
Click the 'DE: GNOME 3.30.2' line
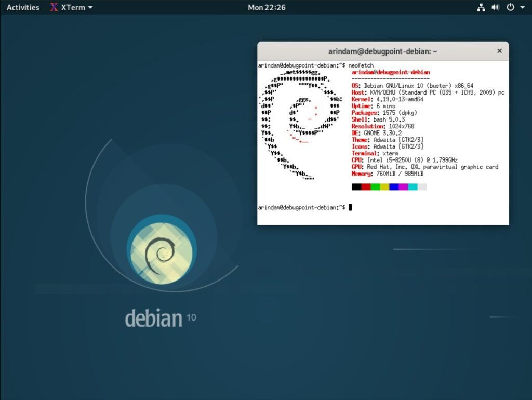[x=377, y=134]
